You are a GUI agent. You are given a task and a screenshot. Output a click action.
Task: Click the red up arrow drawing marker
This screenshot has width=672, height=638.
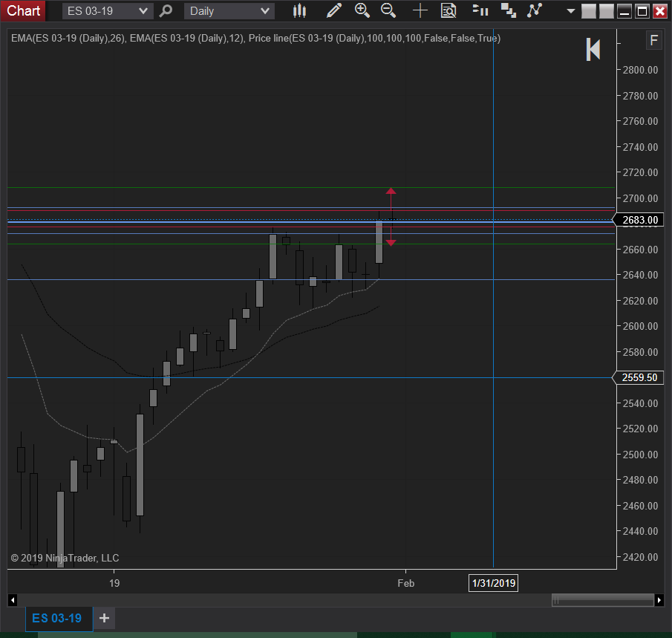click(x=391, y=191)
